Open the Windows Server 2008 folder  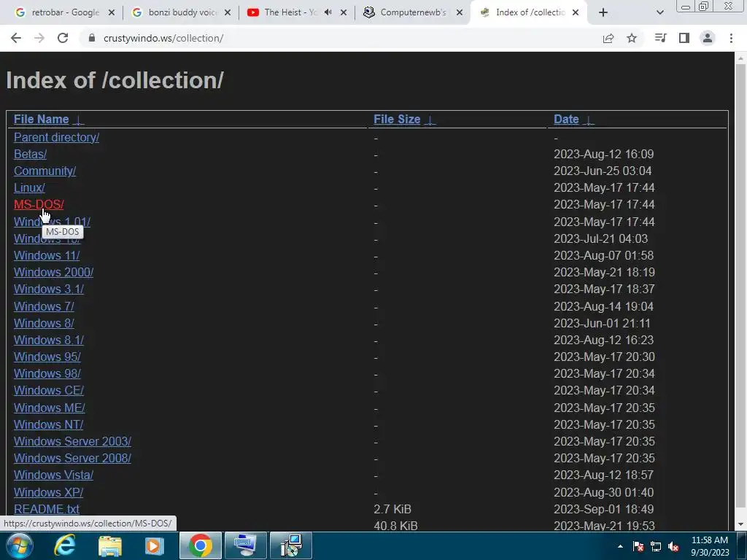click(x=72, y=458)
